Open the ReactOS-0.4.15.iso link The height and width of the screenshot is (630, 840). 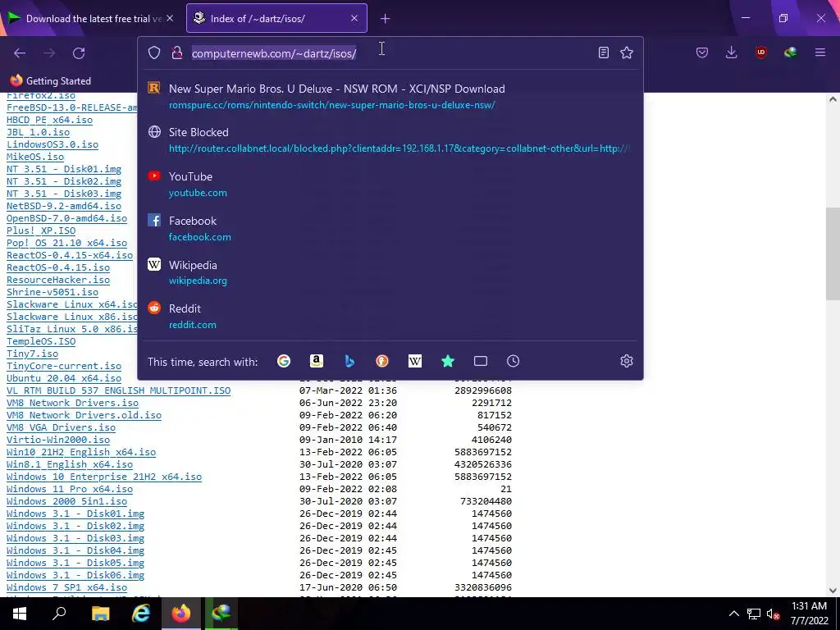[x=58, y=267]
